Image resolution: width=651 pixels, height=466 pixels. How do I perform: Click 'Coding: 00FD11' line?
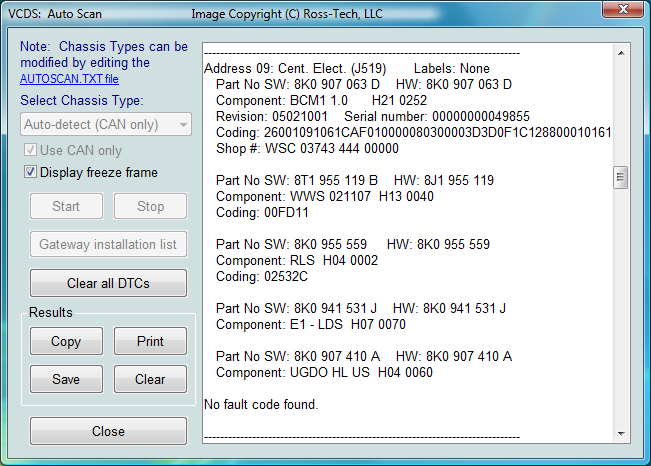pos(262,212)
